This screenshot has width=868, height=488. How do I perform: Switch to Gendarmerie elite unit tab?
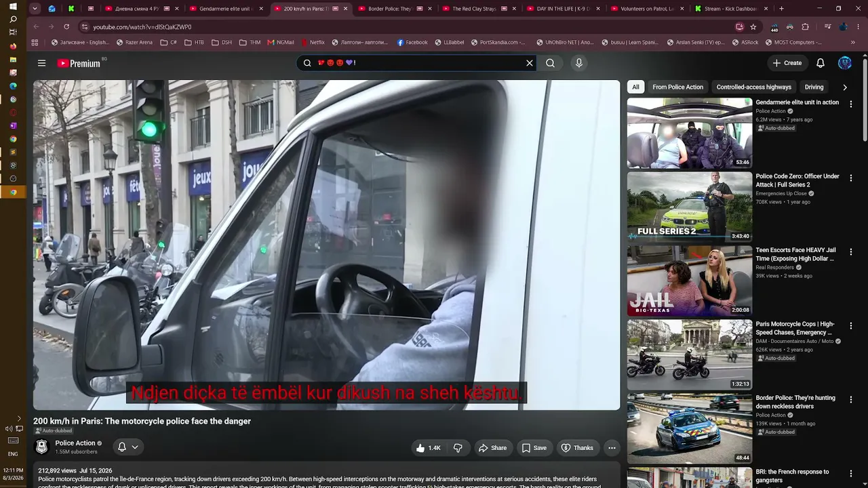click(x=226, y=9)
